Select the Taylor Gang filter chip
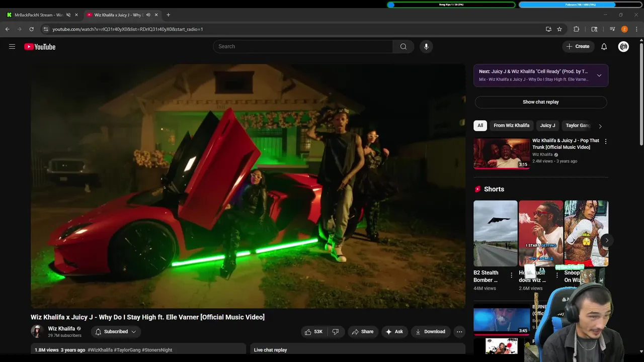Image resolution: width=644 pixels, height=362 pixels. click(x=577, y=125)
